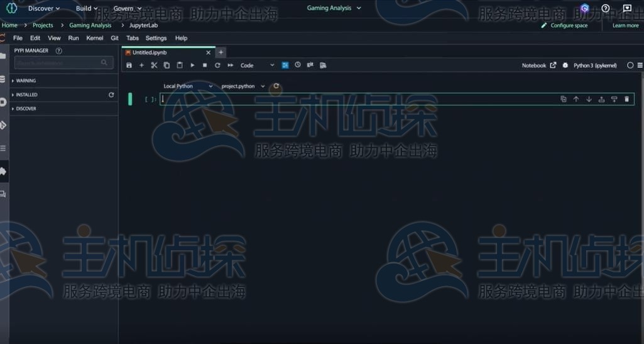Image resolution: width=644 pixels, height=344 pixels.
Task: Cut the selected cell with scissors icon
Action: tap(154, 65)
